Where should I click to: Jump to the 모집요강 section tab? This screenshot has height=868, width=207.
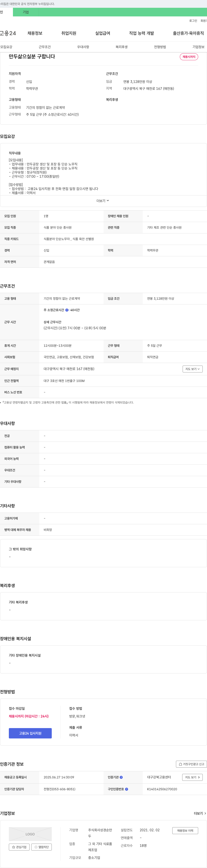pyautogui.click(x=6, y=47)
